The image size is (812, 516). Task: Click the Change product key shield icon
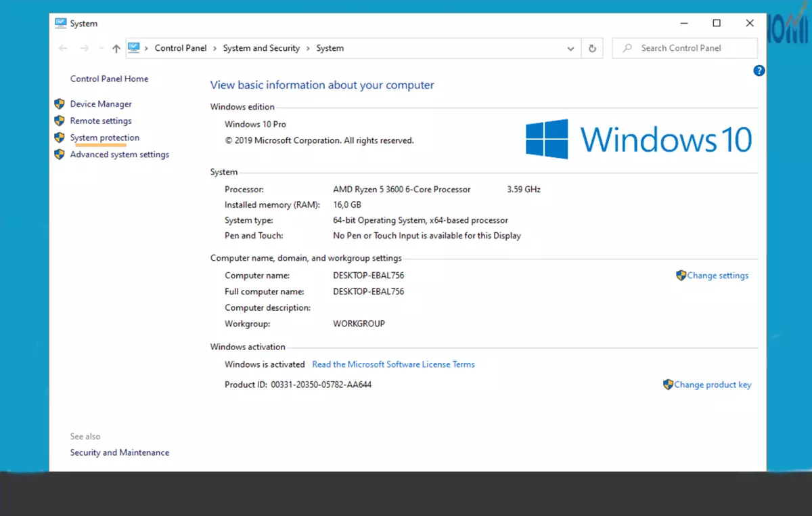[668, 385]
